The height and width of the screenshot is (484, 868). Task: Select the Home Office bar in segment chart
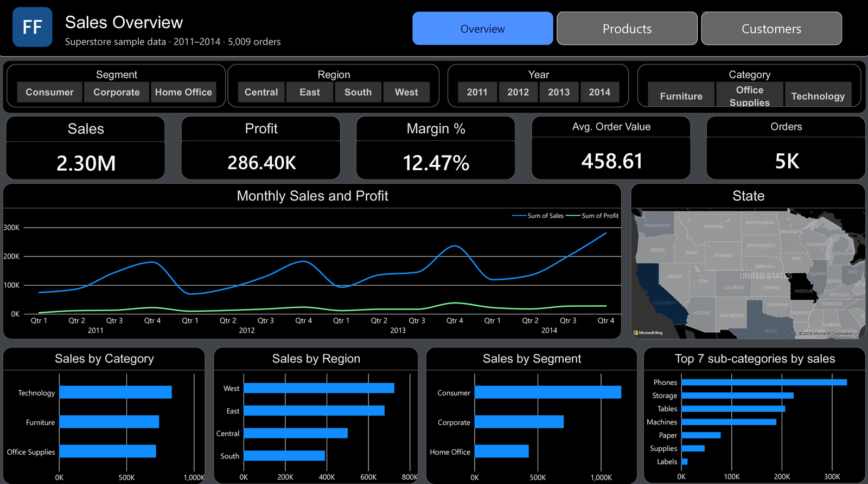coord(502,451)
